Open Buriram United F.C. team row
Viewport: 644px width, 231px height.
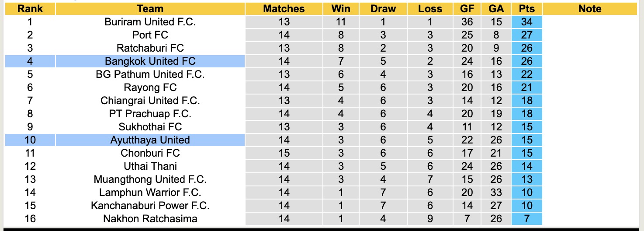click(x=150, y=22)
